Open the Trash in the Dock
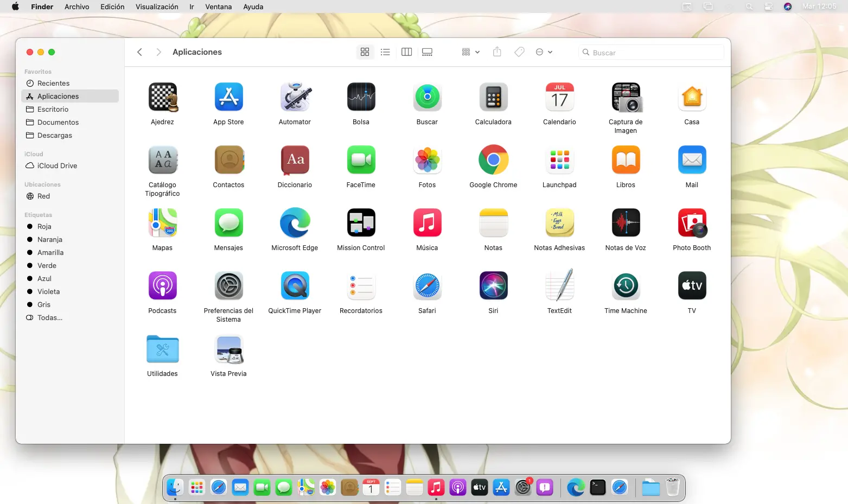848x504 pixels. [x=673, y=487]
